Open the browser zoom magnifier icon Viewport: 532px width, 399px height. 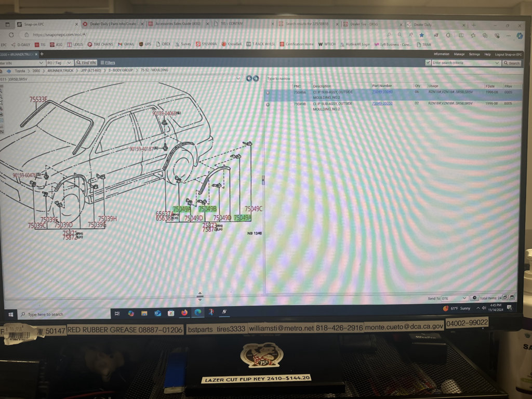[x=400, y=35]
